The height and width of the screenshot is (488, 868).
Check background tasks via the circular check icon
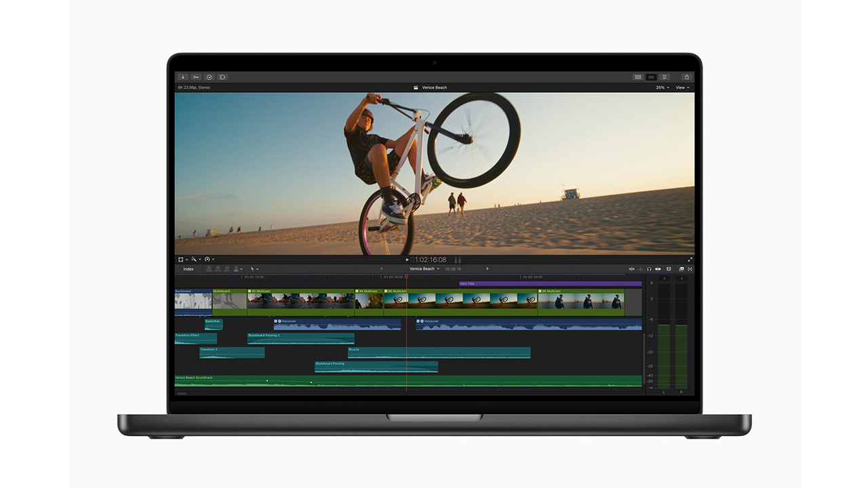pyautogui.click(x=209, y=77)
